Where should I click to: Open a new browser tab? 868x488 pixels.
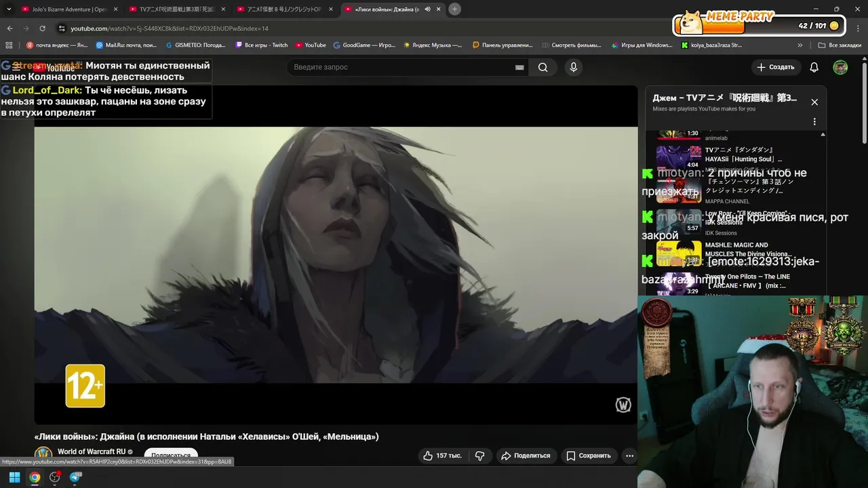(454, 9)
